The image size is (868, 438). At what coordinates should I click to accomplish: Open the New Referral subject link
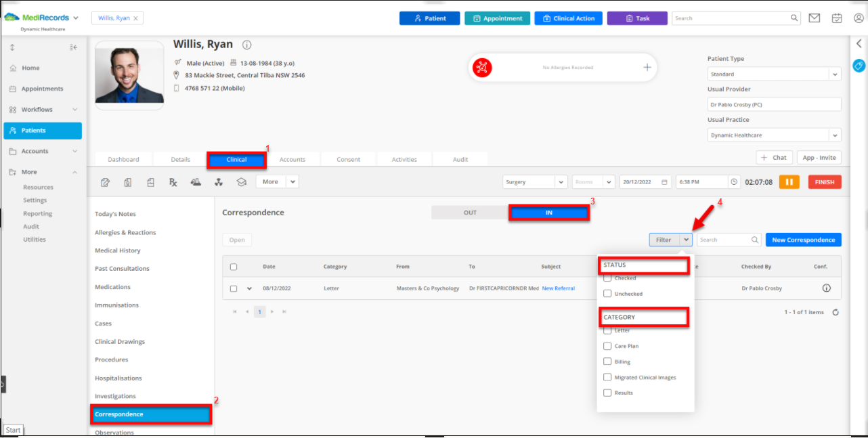click(x=558, y=288)
